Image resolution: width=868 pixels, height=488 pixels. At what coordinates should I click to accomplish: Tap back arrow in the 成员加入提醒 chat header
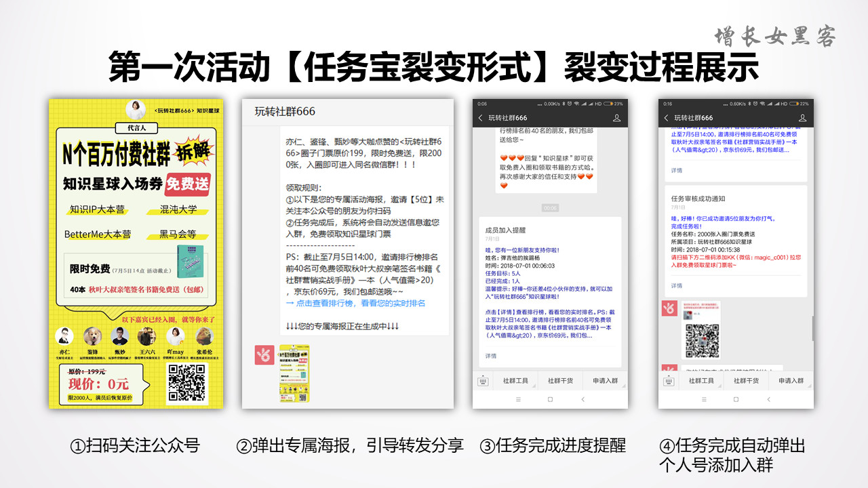pos(481,118)
